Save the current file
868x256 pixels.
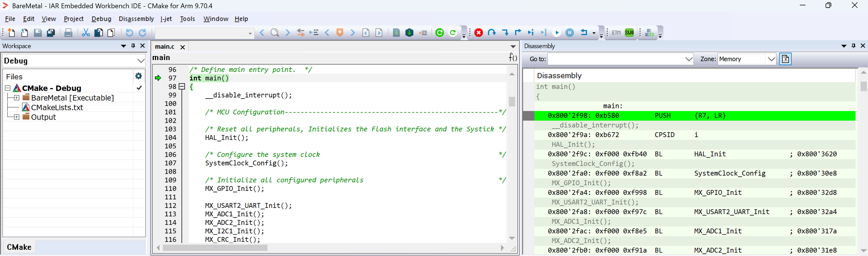tap(37, 33)
